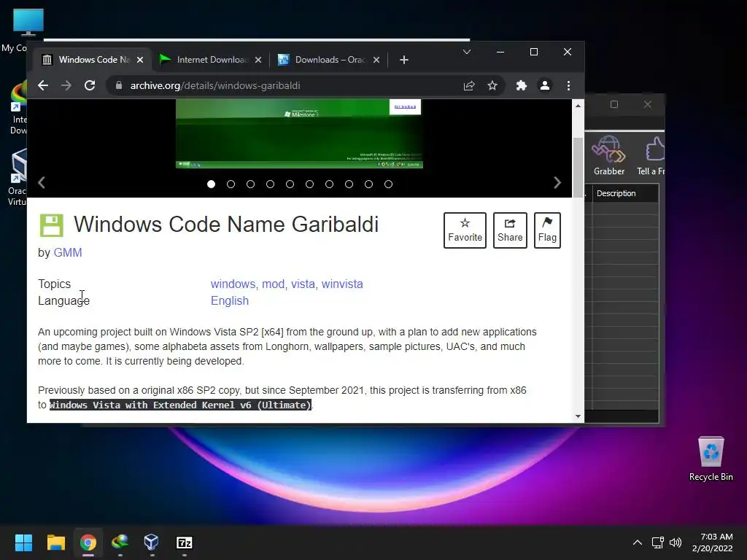Viewport: 747px width, 560px height.
Task: Open 7-Zip taskbar icon
Action: point(185,542)
